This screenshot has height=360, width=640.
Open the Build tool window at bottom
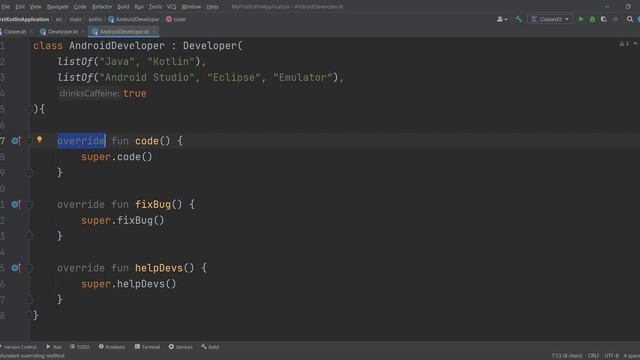210,347
